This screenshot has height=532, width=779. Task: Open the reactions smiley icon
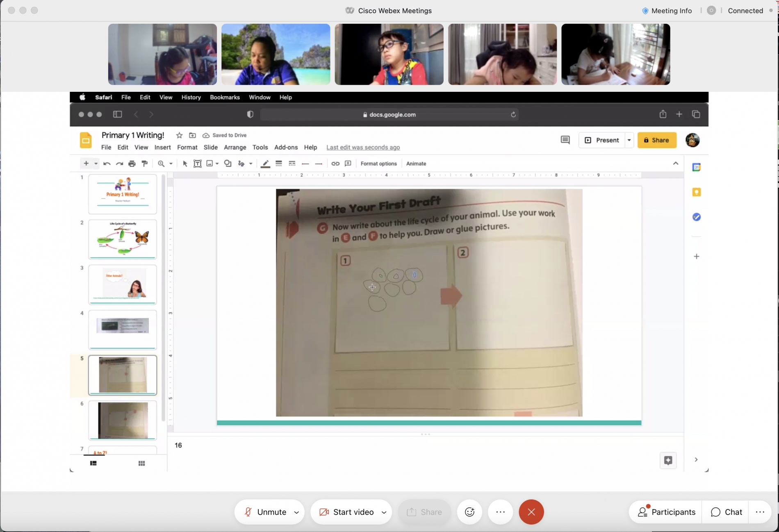[470, 512]
